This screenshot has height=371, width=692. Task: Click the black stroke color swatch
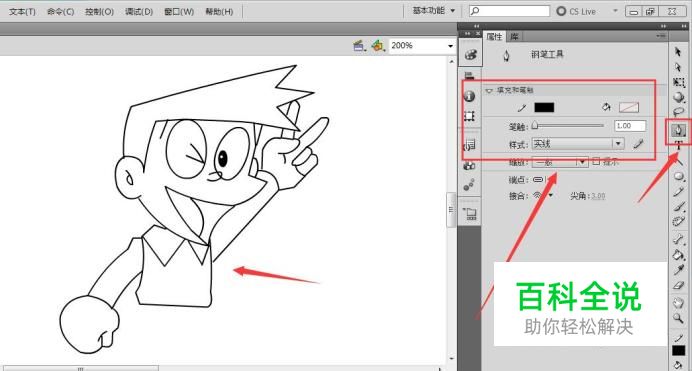pyautogui.click(x=544, y=107)
